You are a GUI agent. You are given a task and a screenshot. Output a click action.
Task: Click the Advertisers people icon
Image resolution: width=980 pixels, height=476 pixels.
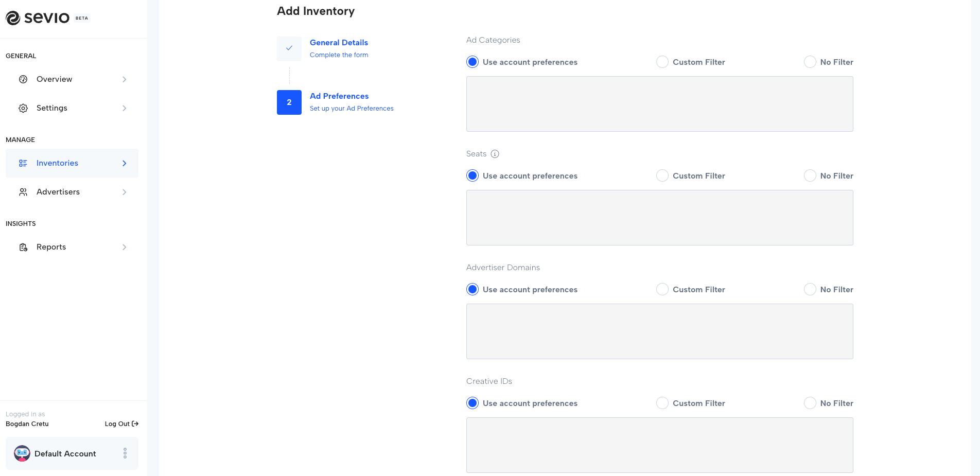[x=23, y=191]
